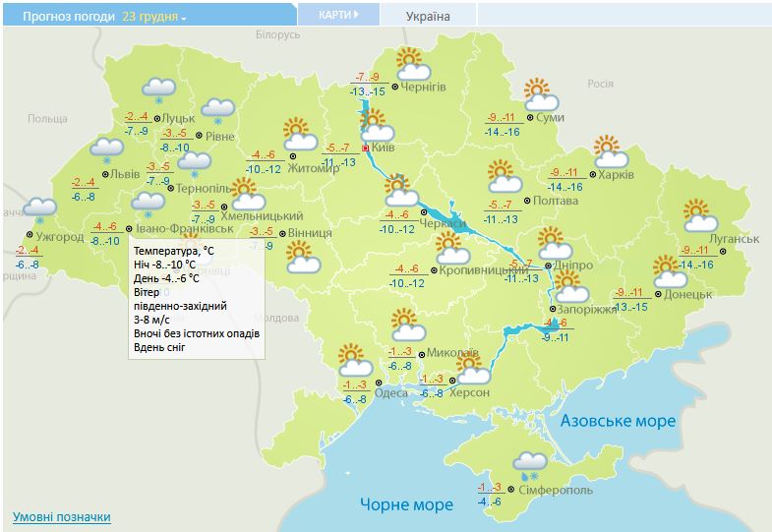
Task: Click the Херсон city label
Action: click(x=470, y=392)
